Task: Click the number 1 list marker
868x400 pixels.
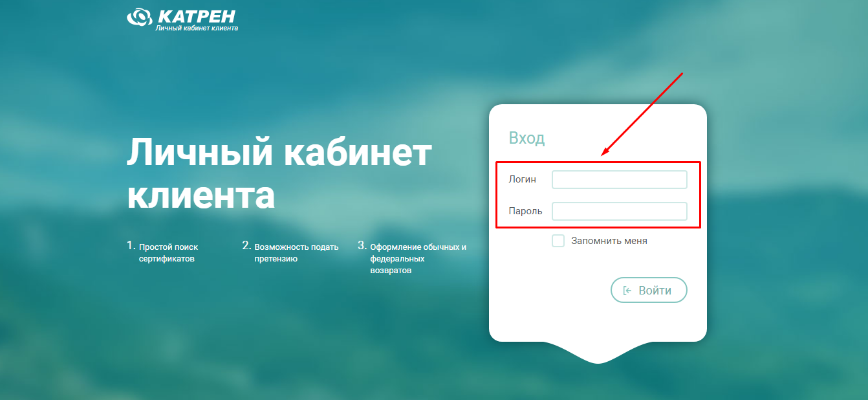Action: [131, 246]
